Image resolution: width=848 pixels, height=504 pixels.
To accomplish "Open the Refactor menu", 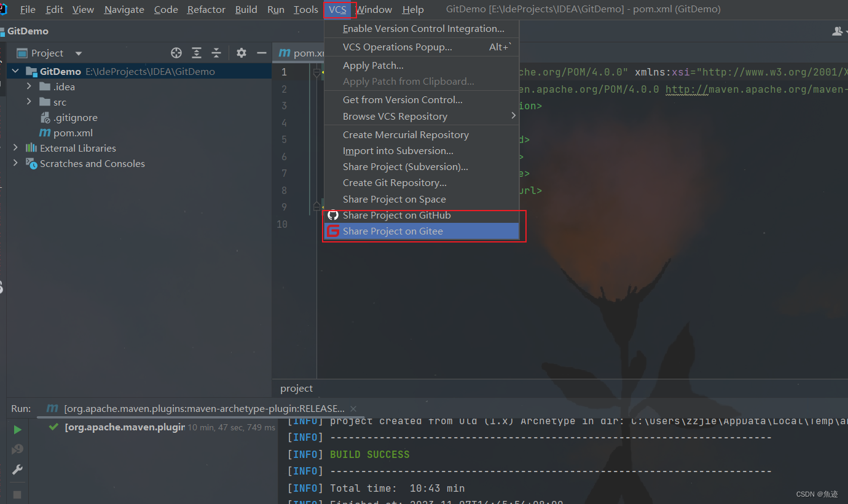I will point(206,9).
